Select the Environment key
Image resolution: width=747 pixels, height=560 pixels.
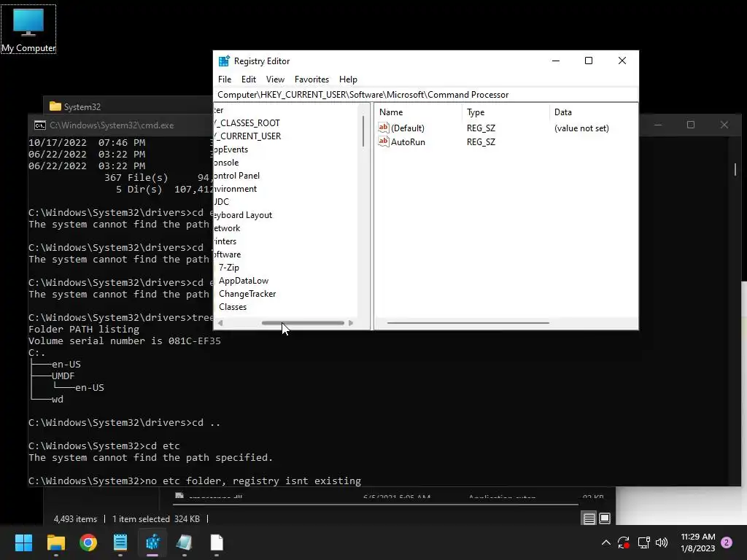[x=236, y=189]
